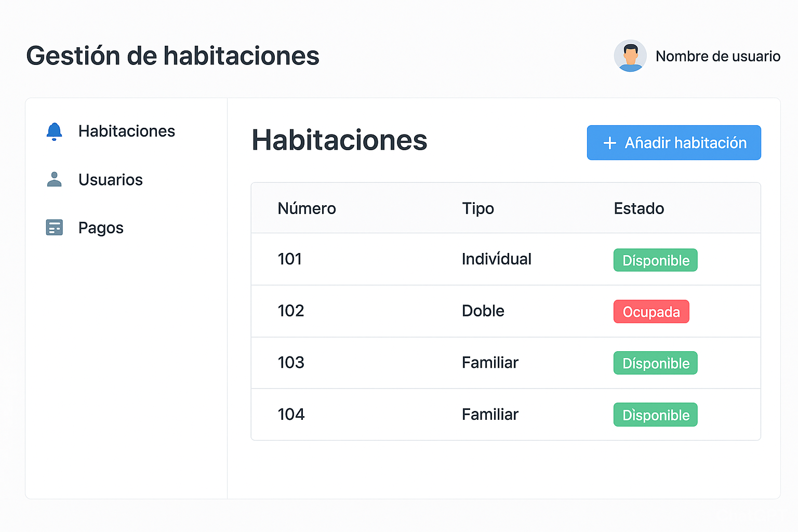This screenshot has width=798, height=532.
Task: Select the Doble type cell in row 102
Action: point(483,311)
